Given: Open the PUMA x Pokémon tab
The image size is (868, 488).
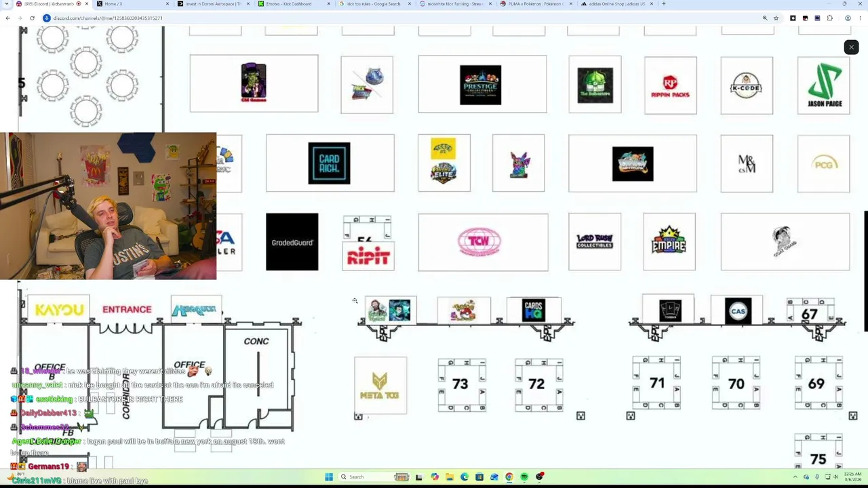Looking at the screenshot, I should tap(536, 4).
